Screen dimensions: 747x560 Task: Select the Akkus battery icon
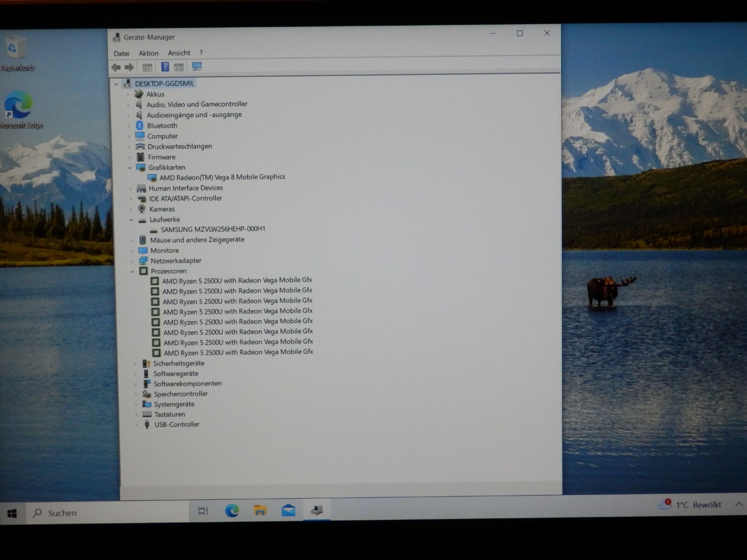[x=139, y=94]
